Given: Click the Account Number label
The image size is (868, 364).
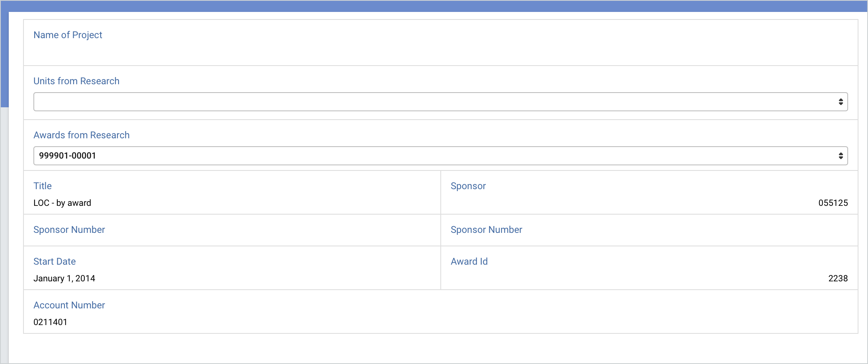Looking at the screenshot, I should pyautogui.click(x=69, y=305).
